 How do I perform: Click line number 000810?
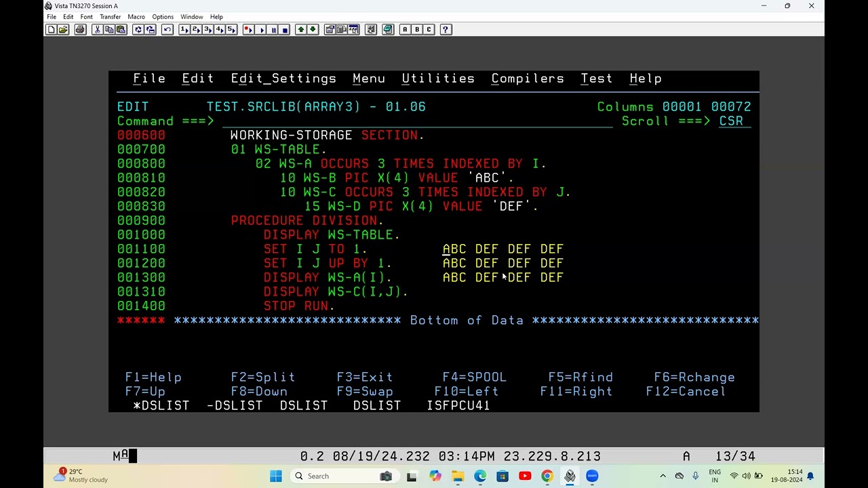(141, 178)
